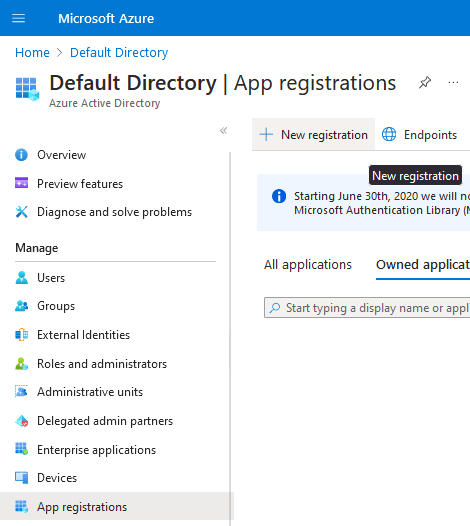Open the Endpoints button
The height and width of the screenshot is (526, 470).
click(x=419, y=135)
